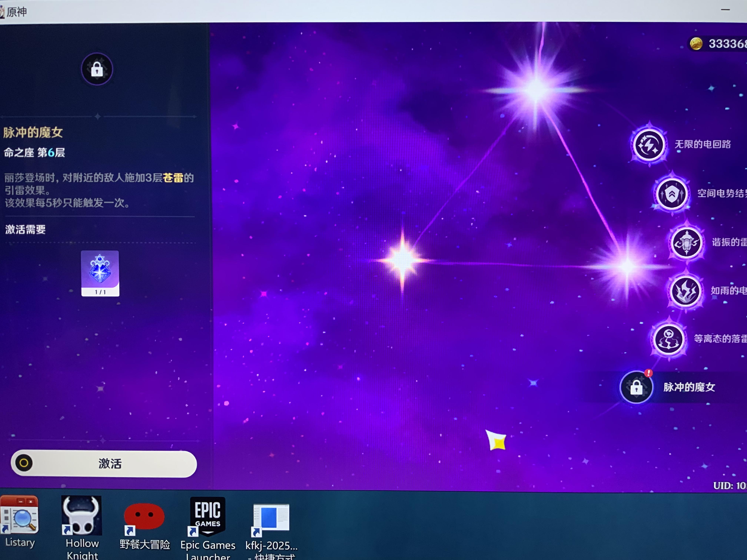Click the UID text at bottom right
Image resolution: width=747 pixels, height=560 pixels.
click(730, 486)
